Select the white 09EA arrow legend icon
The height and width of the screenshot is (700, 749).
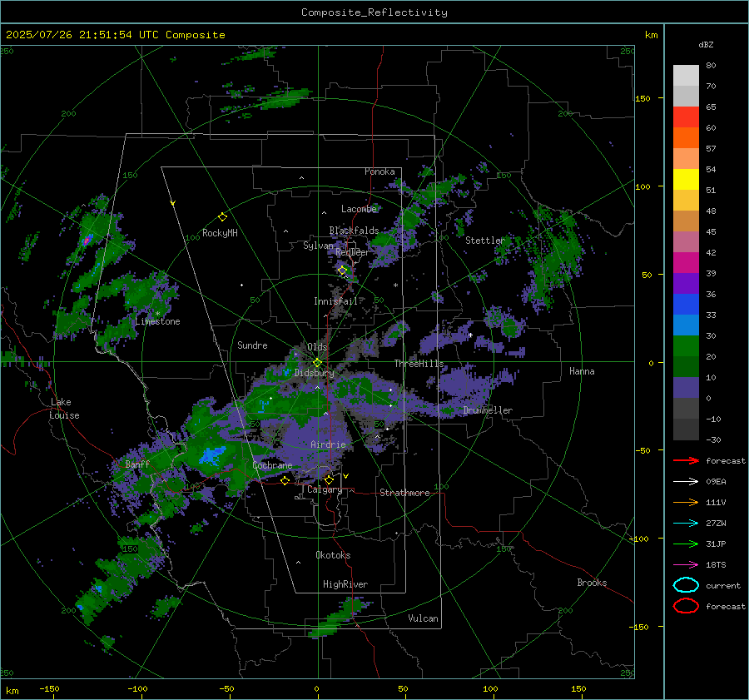pyautogui.click(x=686, y=482)
